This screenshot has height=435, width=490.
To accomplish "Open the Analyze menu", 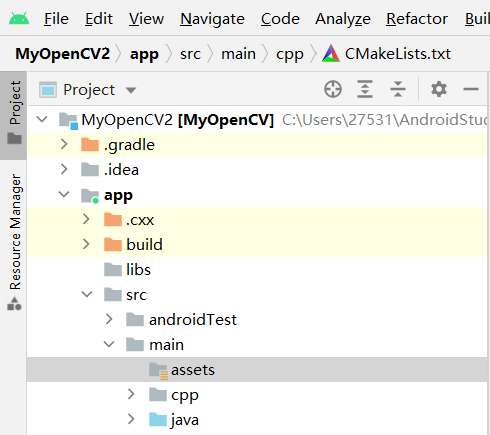I will point(343,19).
